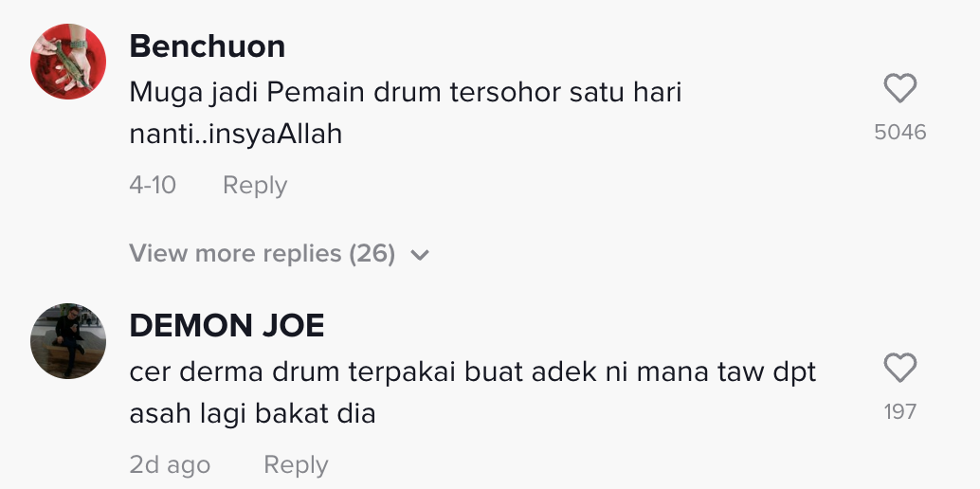Expand View more replies (26)
Viewport: 980px width, 489px height.
click(262, 254)
